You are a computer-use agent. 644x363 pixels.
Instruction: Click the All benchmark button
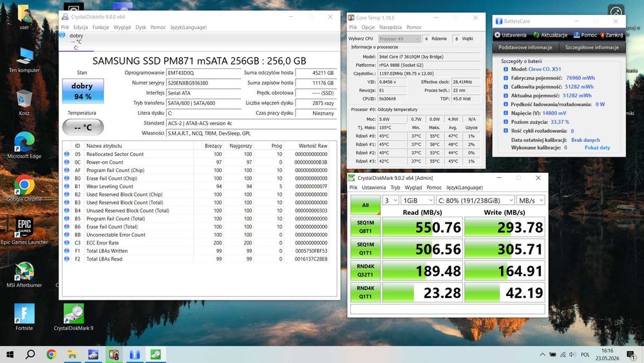(x=365, y=205)
